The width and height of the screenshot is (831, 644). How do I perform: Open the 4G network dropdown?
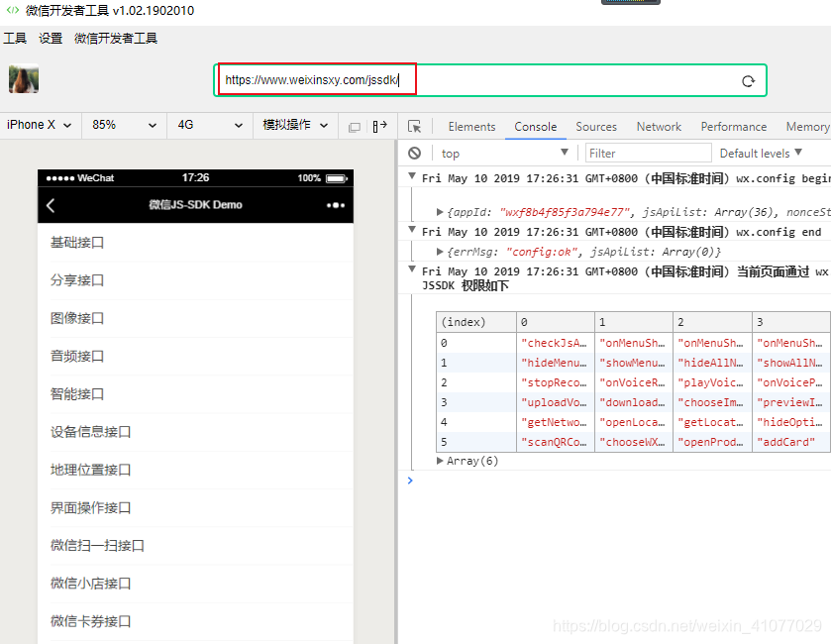(x=210, y=125)
